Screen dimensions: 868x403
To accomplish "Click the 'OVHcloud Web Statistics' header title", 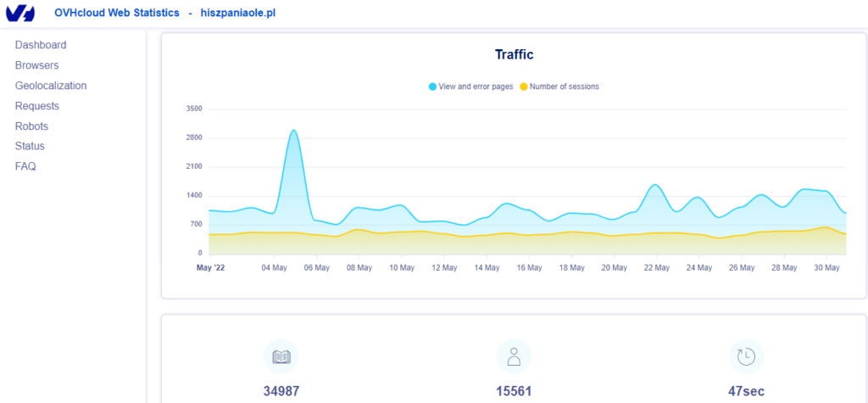I will point(117,14).
